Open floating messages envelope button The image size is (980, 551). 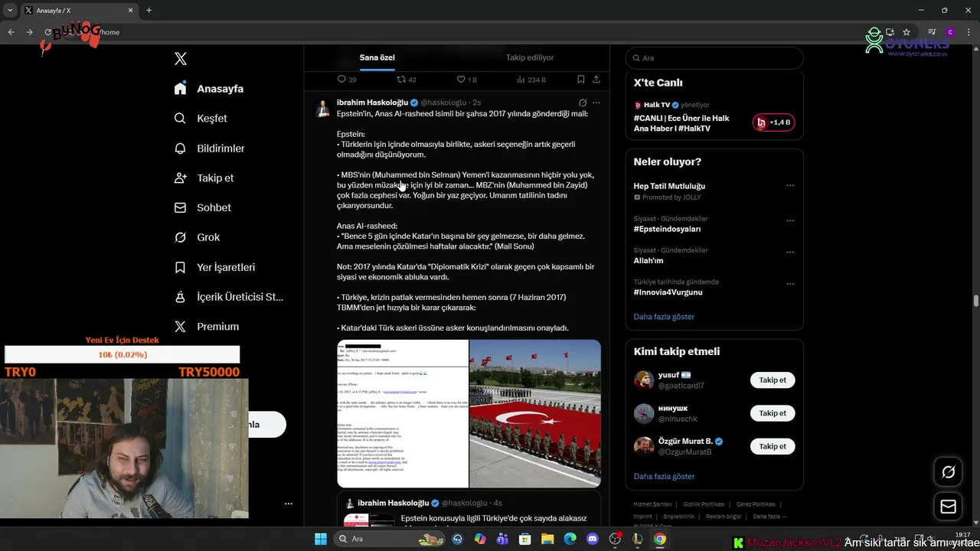(x=948, y=507)
